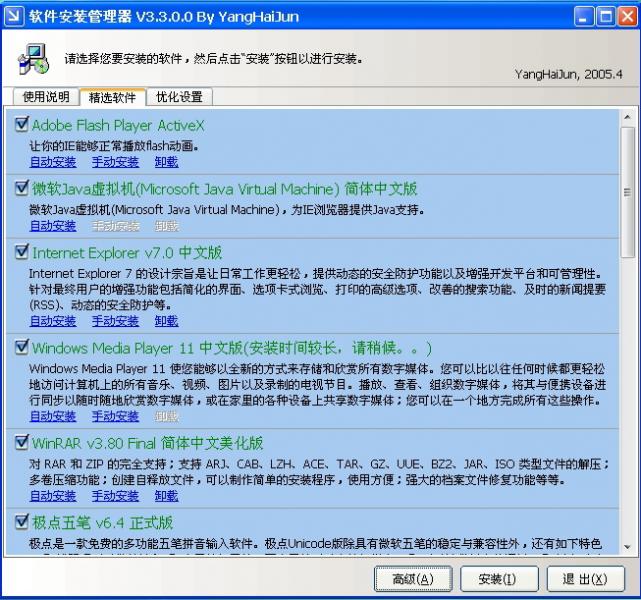Click 卸载 link under Adobe Flash Player
The image size is (641, 600).
point(166,162)
